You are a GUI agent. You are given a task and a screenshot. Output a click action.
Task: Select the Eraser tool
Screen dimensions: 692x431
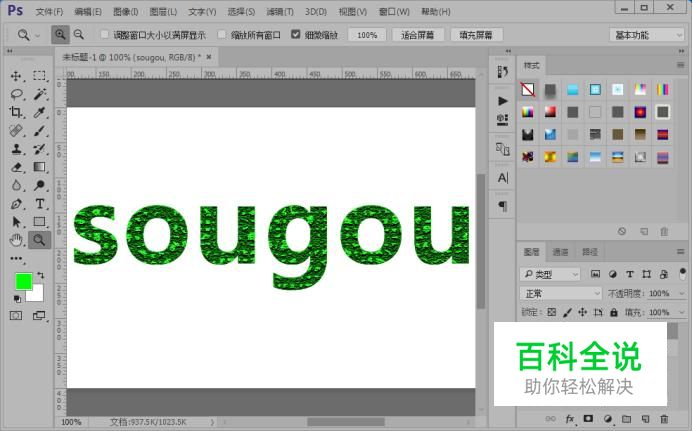(16, 167)
